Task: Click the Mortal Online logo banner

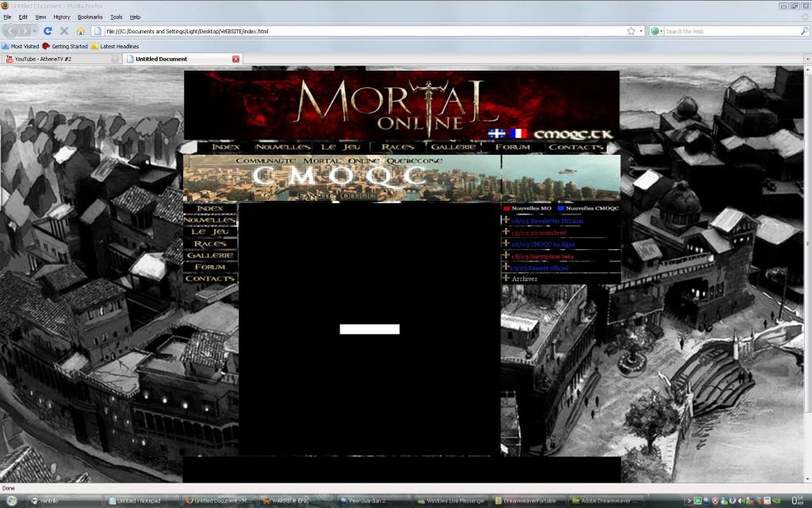Action: click(402, 106)
